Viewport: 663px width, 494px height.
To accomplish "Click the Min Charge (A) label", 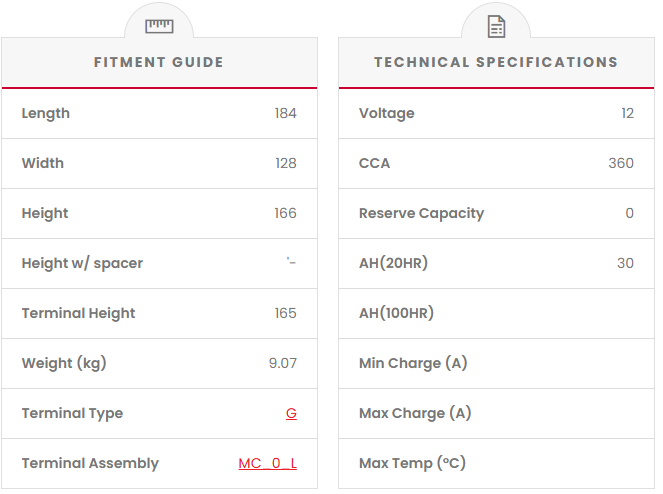I will [x=413, y=363].
